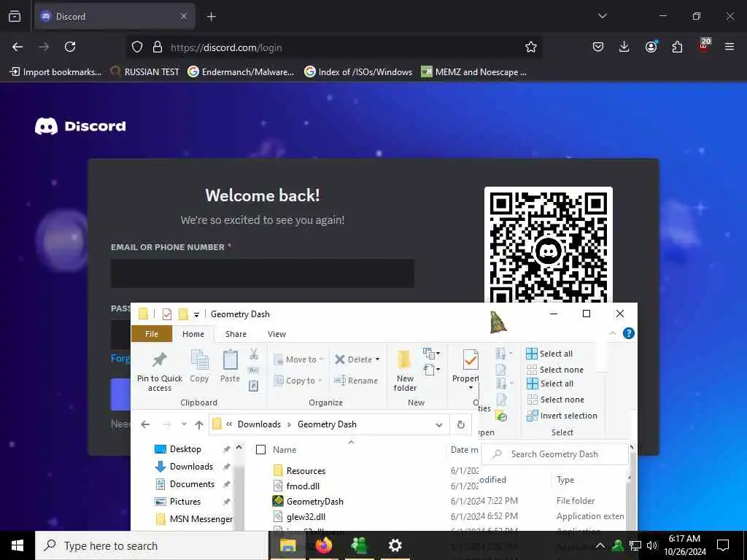Open the New item dropdown icon
Viewport: 747px width, 560px height.
(431, 354)
